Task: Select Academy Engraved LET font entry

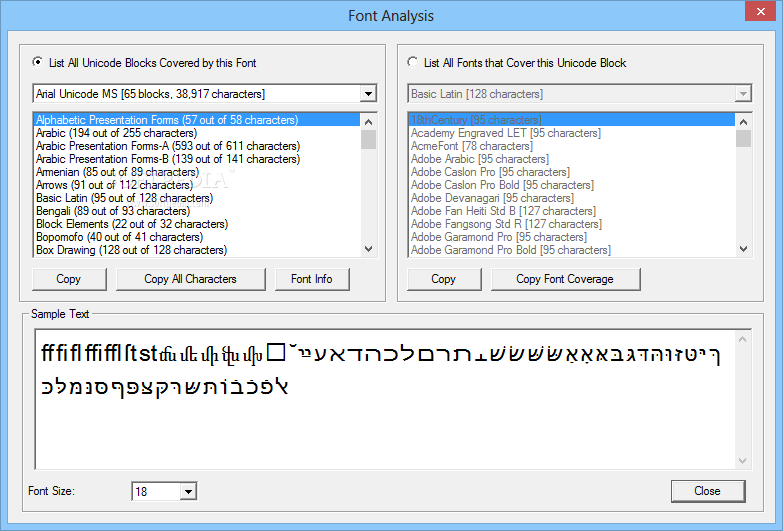Action: tap(572, 133)
